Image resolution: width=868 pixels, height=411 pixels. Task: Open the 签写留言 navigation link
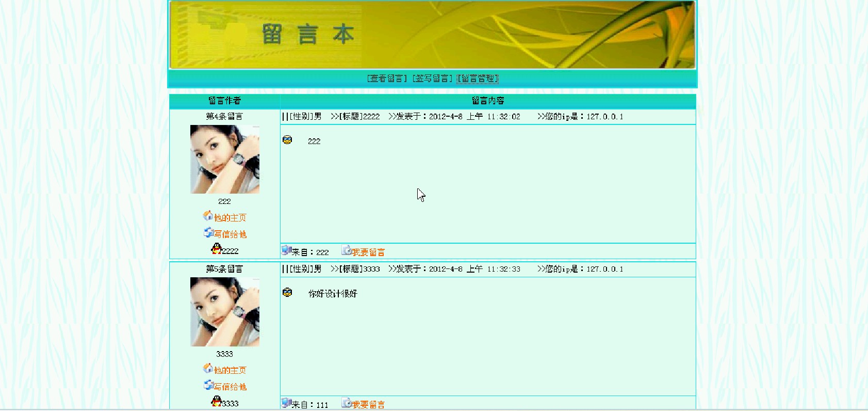(432, 78)
